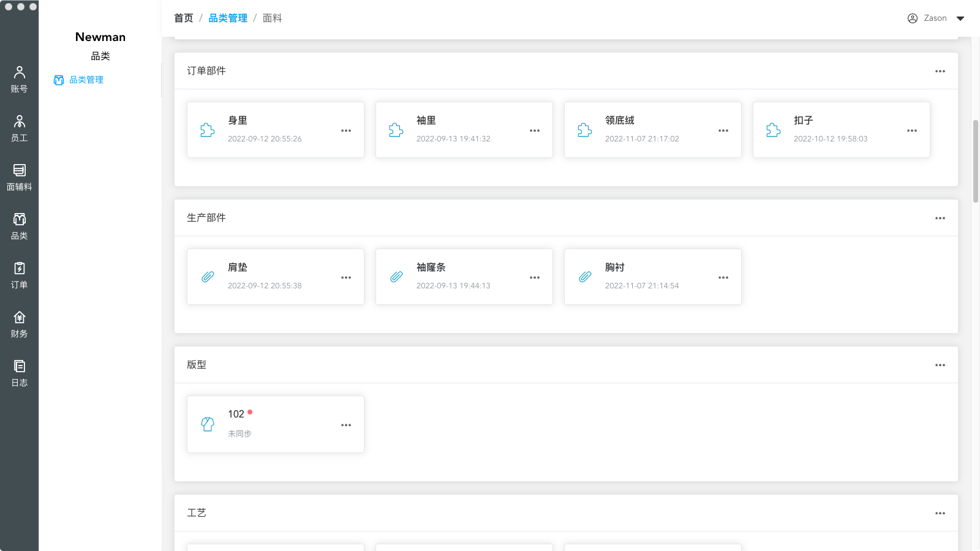Open the 员工 staff sidebar section
The height and width of the screenshot is (551, 980).
coord(19,129)
